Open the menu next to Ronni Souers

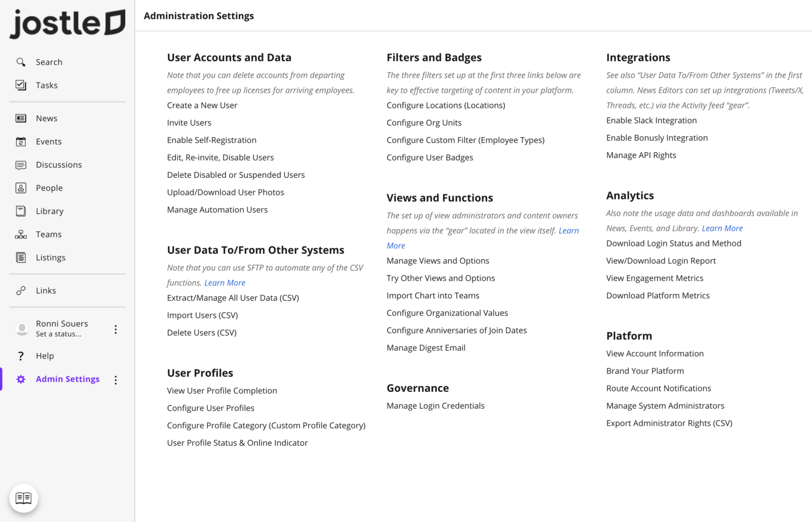116,328
